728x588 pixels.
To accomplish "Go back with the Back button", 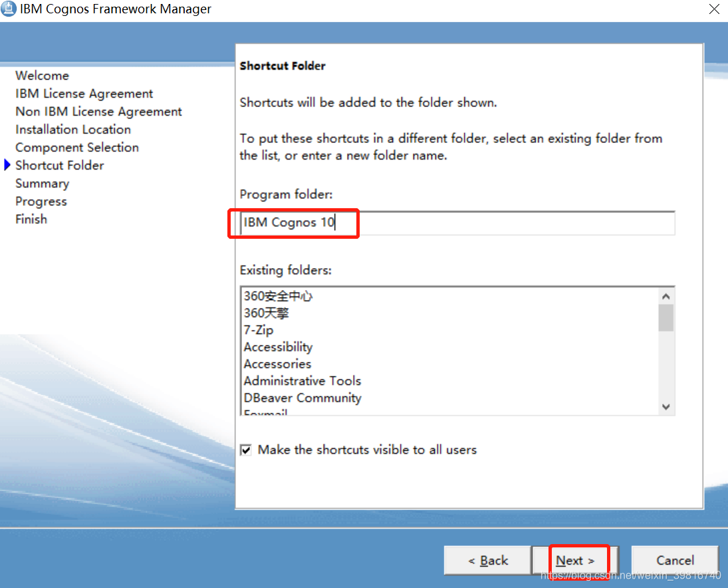I will pos(487,561).
